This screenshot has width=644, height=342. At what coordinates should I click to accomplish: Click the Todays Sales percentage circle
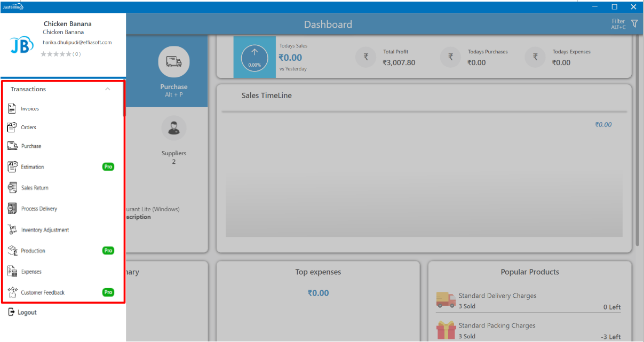tap(255, 57)
